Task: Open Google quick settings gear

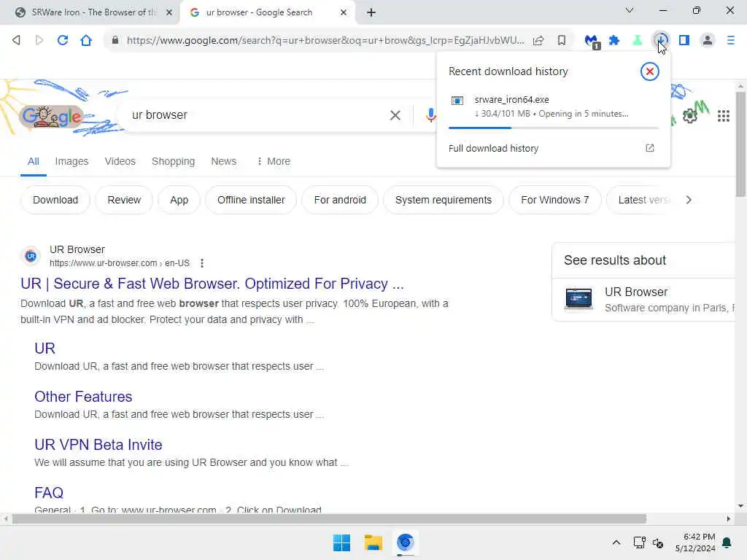Action: click(x=690, y=116)
